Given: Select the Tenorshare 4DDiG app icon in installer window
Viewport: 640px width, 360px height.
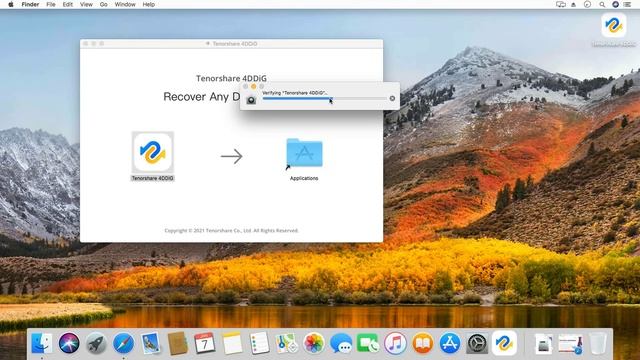Looking at the screenshot, I should [153, 152].
